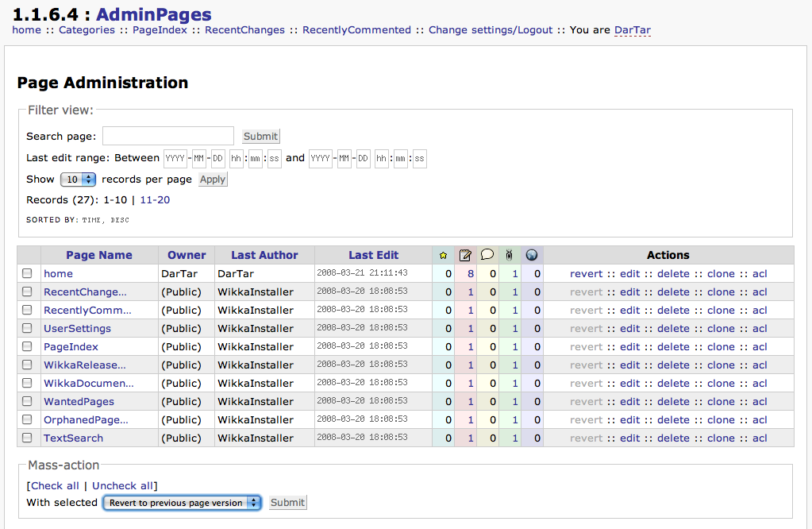Sort table by Last Edit column
Screen dimensions: 812x529
pyautogui.click(x=373, y=255)
